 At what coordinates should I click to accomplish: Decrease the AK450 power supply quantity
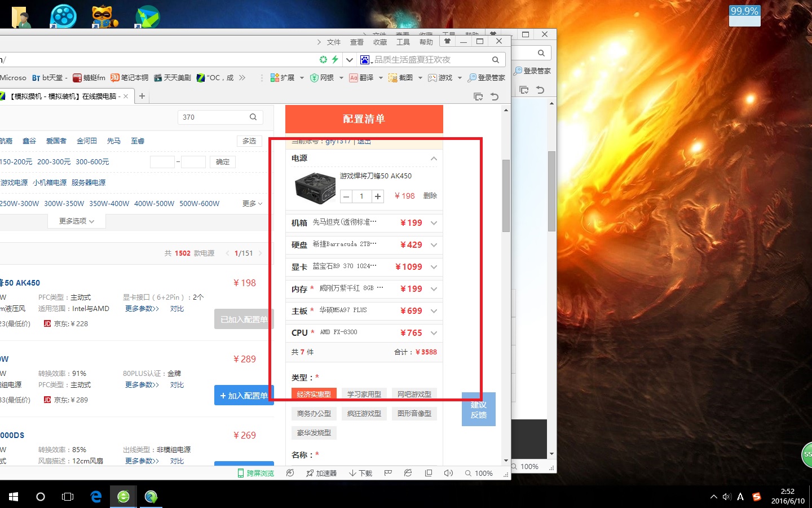click(347, 196)
